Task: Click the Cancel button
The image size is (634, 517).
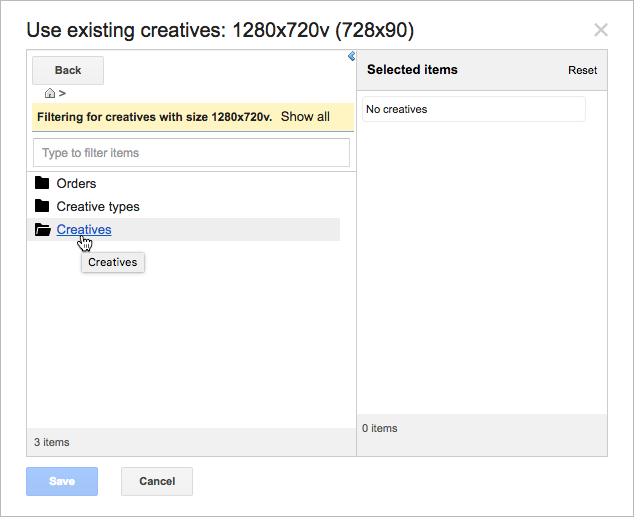Action: 157,481
